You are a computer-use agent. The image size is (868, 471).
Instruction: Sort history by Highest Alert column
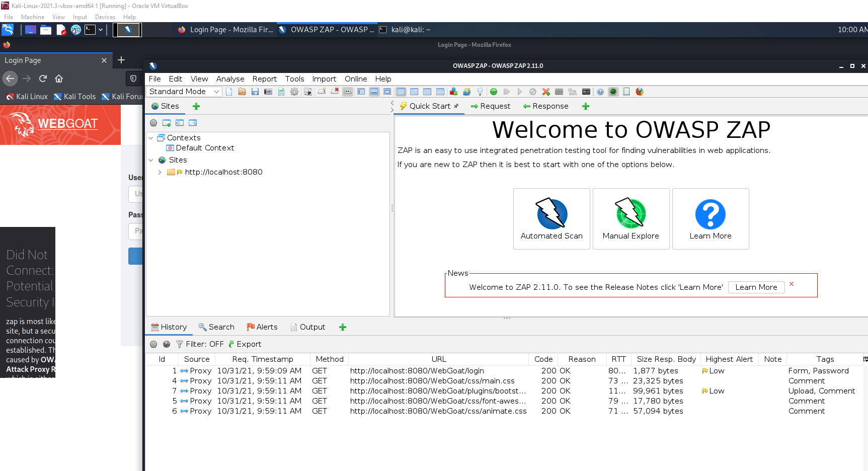point(729,359)
